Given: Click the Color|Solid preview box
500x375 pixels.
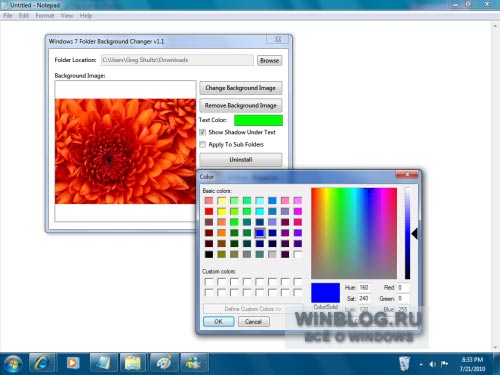Looking at the screenshot, I should tap(325, 293).
